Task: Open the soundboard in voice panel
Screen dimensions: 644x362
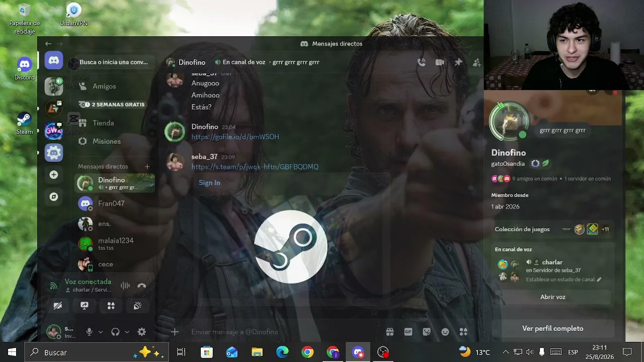Action: tap(137, 306)
